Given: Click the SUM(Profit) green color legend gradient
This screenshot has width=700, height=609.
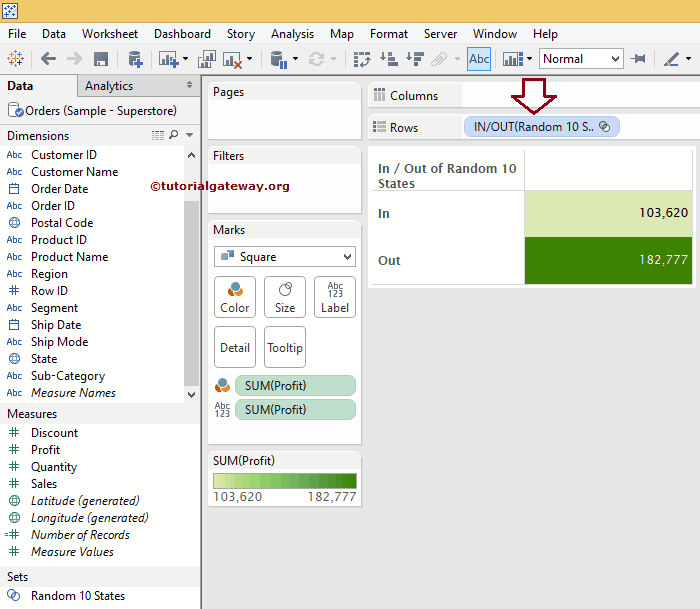Looking at the screenshot, I should [x=284, y=481].
